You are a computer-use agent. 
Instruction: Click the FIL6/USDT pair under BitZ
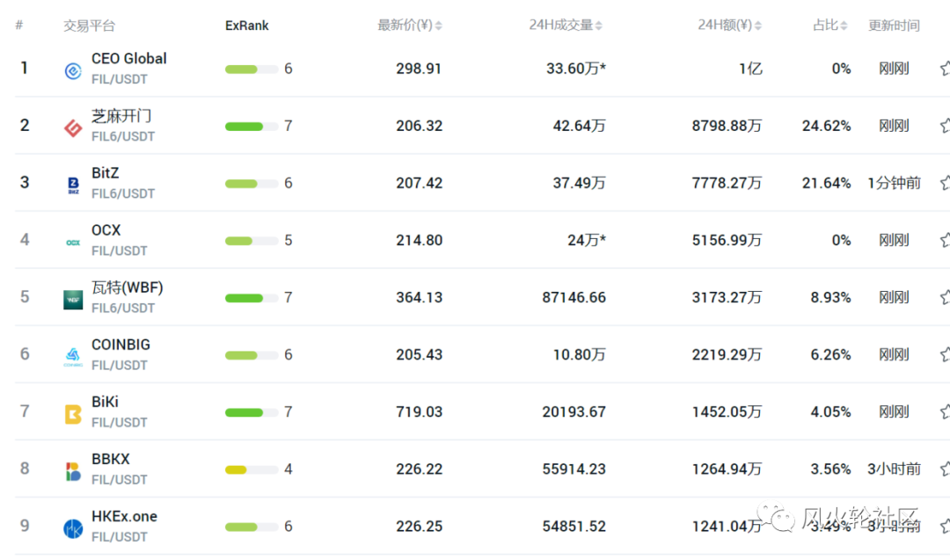click(x=123, y=193)
